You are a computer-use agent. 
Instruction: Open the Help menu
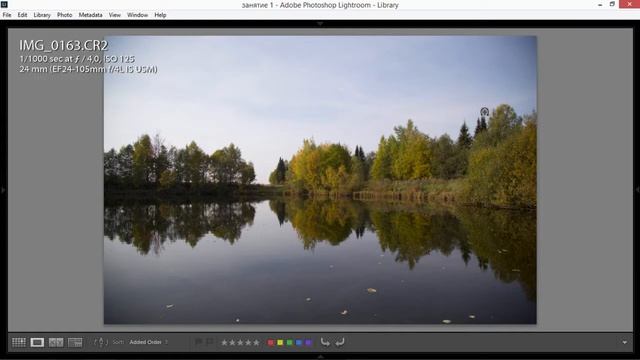[160, 15]
